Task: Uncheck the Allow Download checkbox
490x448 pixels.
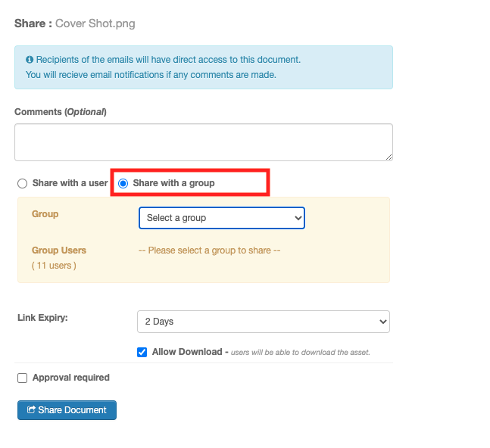Action: click(x=142, y=352)
